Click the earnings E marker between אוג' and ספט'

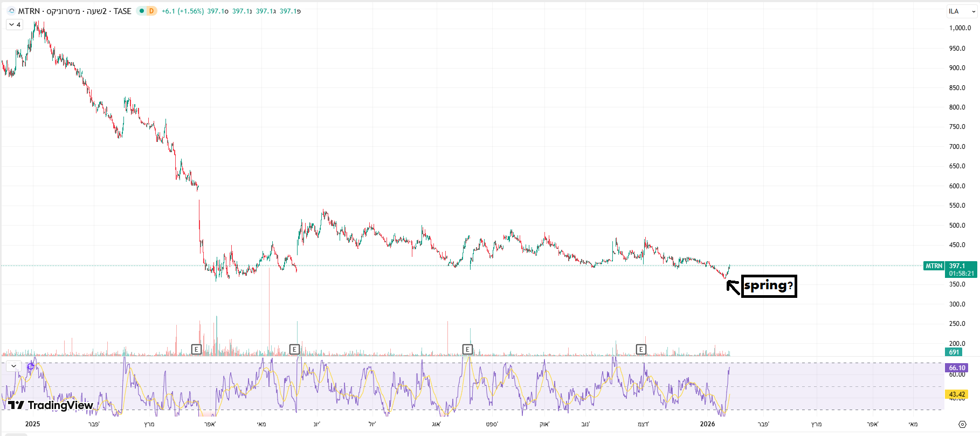point(467,350)
